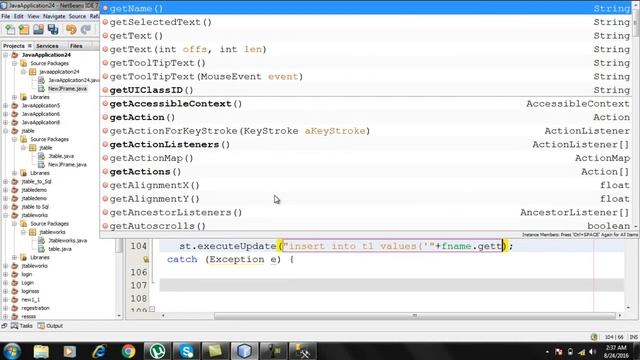Click the Save All toolbar icon
The width and height of the screenshot is (640, 360).
[x=53, y=29]
